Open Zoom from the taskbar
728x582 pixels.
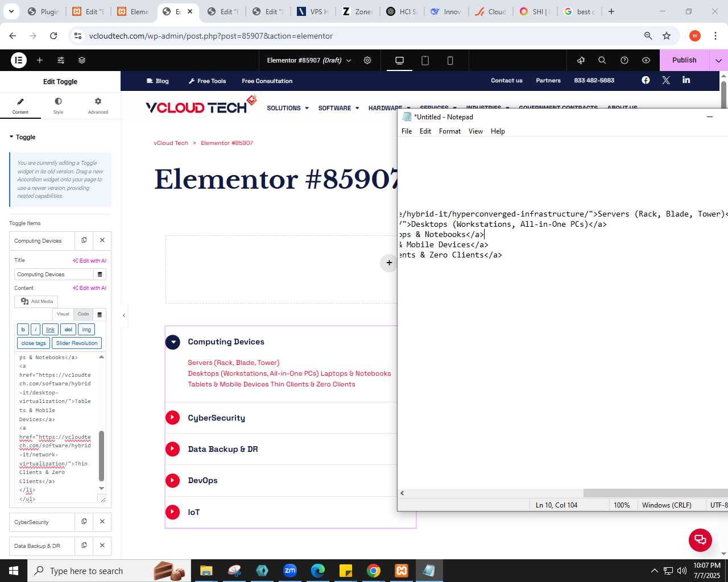[x=290, y=571]
